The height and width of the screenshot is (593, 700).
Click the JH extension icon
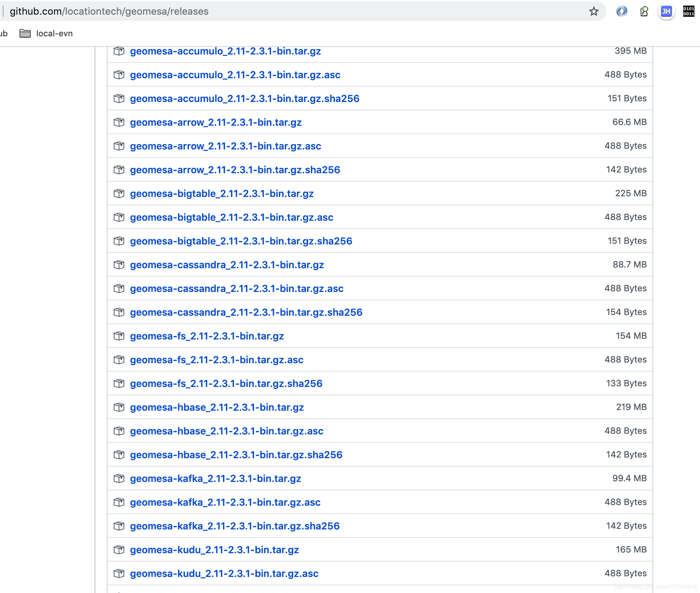(x=666, y=12)
